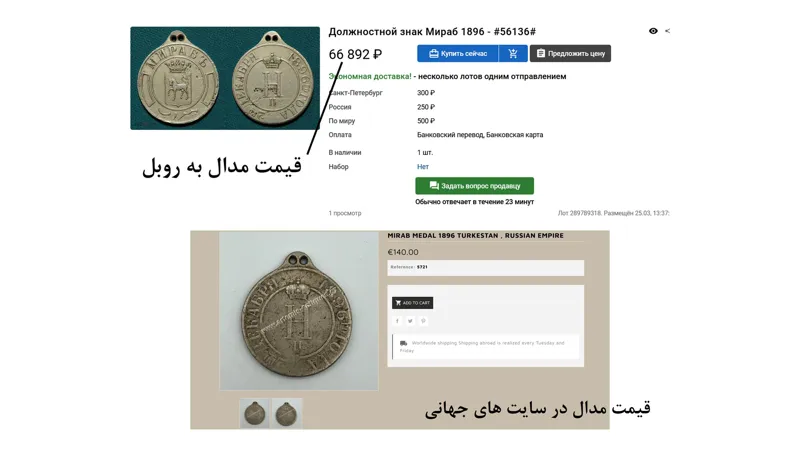Open the two-sided Мираб medal image
Image resolution: width=800 pixels, height=450 pixels.
225,78
